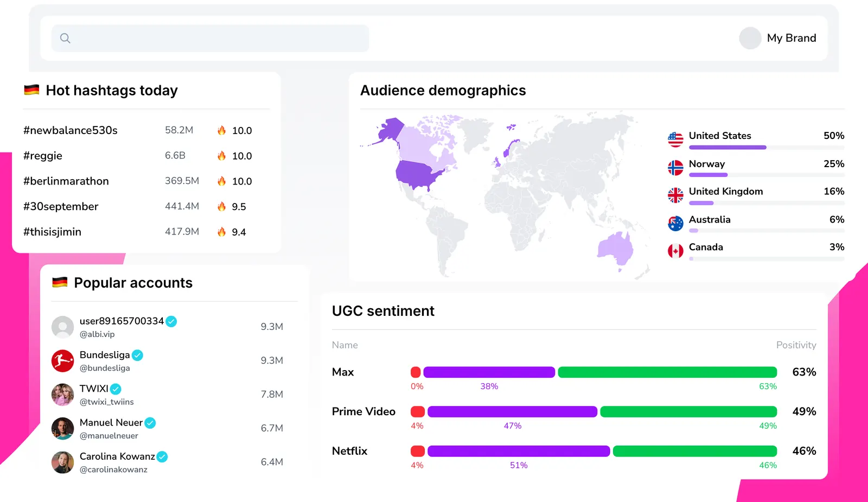Viewport: 868px width, 502px height.
Task: Click the German flag beside Hot hashtags today
Action: tap(31, 90)
